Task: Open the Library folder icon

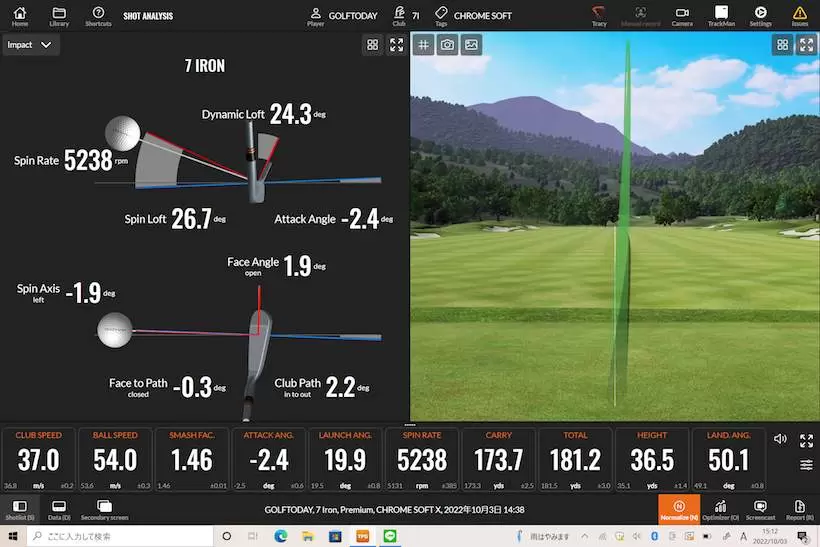Action: click(x=59, y=15)
